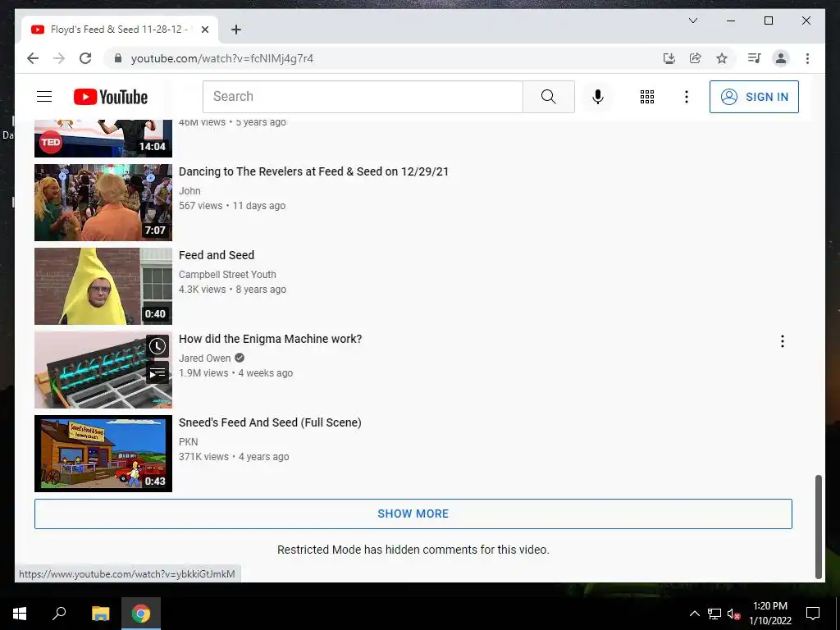Add Enigma video to the queue

pyautogui.click(x=157, y=373)
